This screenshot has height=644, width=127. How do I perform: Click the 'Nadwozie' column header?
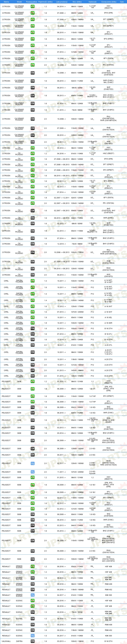(92, 2)
